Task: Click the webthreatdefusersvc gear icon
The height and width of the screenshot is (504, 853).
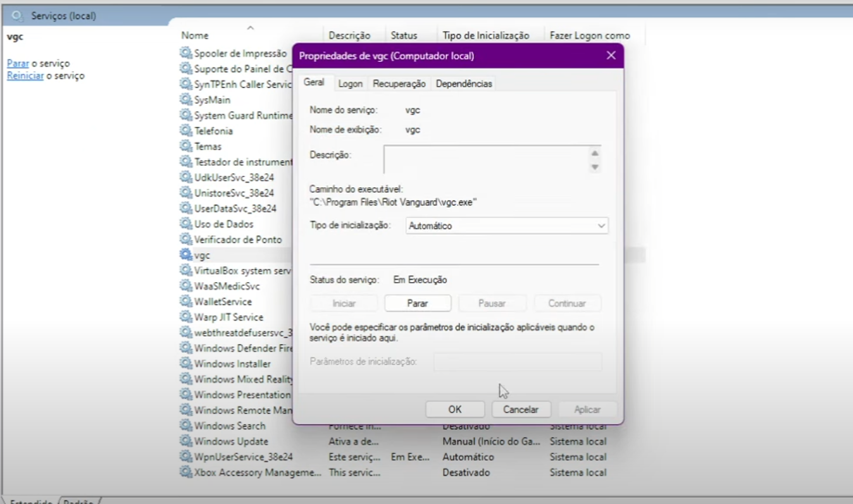Action: coord(186,333)
